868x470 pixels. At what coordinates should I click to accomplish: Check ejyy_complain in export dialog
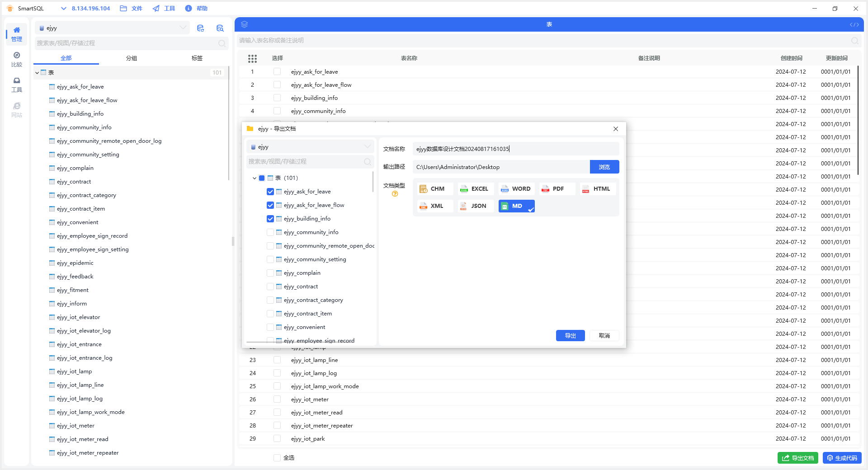270,273
